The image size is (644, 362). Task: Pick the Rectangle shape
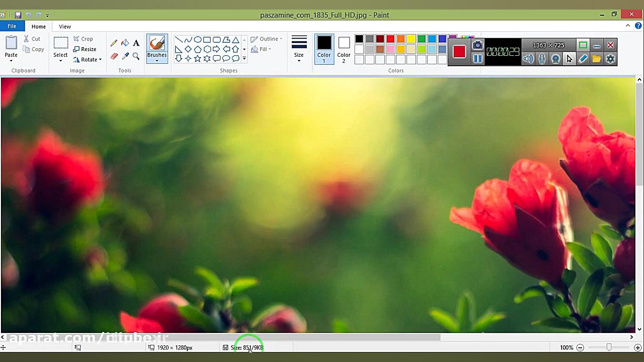pos(207,40)
